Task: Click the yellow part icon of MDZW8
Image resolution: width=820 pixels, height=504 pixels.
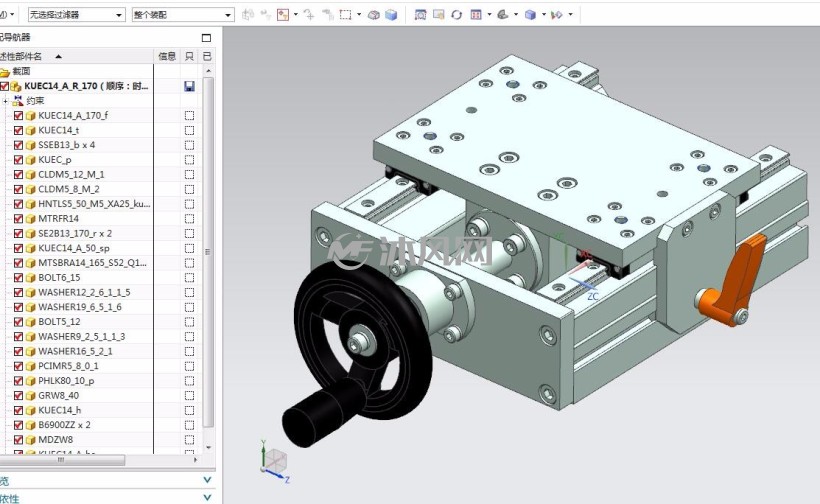Action: (31, 440)
